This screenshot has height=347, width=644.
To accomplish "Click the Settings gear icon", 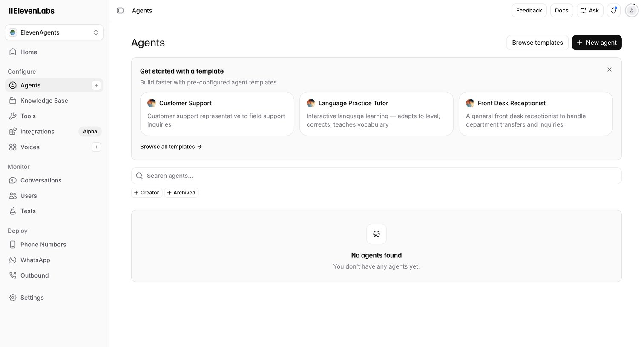I will pyautogui.click(x=13, y=298).
